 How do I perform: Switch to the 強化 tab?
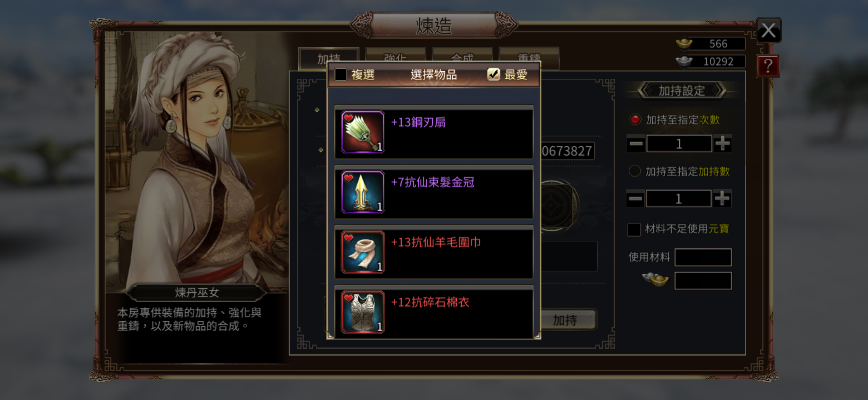395,56
